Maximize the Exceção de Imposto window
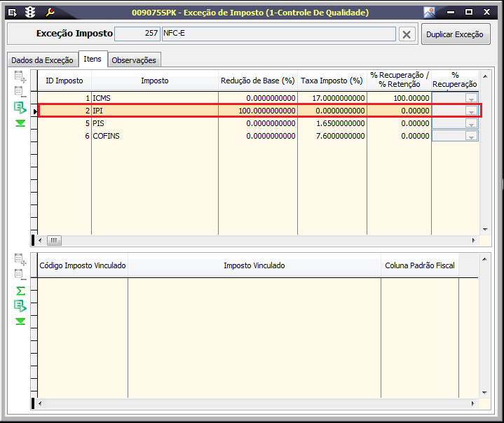Screen dimensions: 504x423 (469, 12)
